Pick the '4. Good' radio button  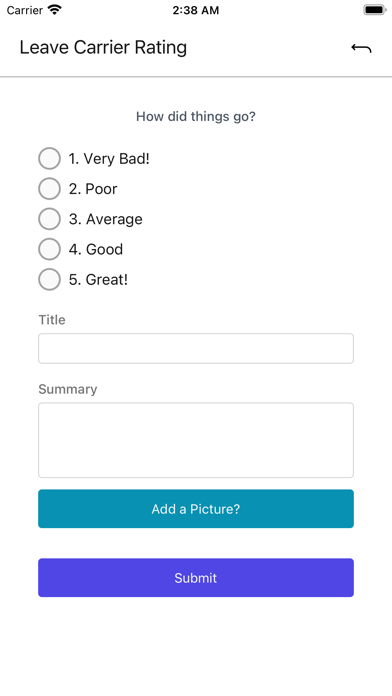[x=49, y=249]
